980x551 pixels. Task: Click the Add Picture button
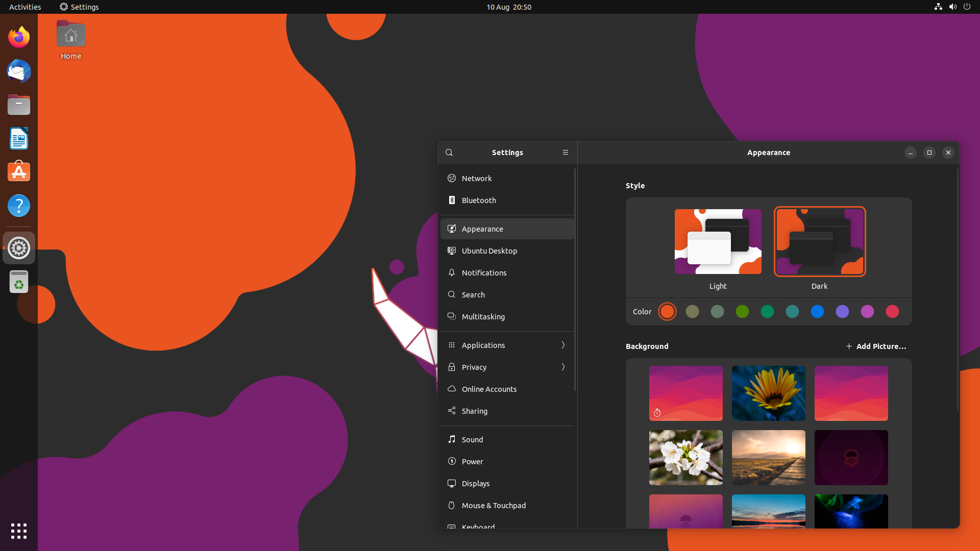[876, 346]
